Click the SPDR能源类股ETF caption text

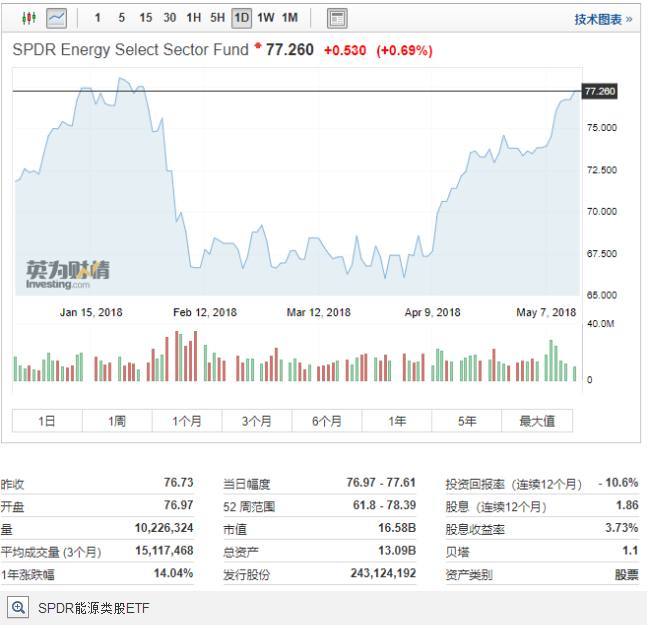[x=94, y=608]
